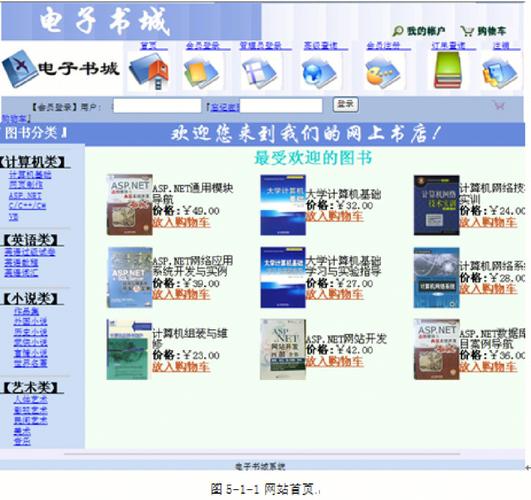Select the C/C++/C# category link

click(27, 206)
